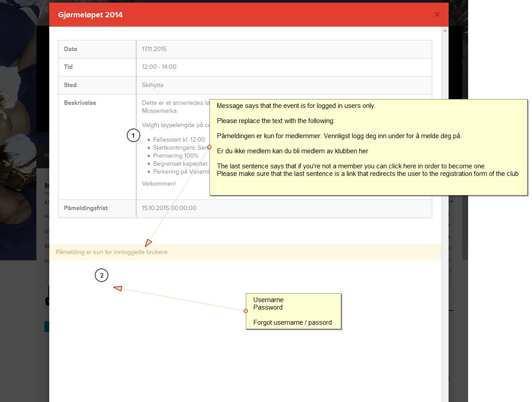Image resolution: width=532 pixels, height=402 pixels.
Task: Select the date value 17.11.2015
Action: 154,49
